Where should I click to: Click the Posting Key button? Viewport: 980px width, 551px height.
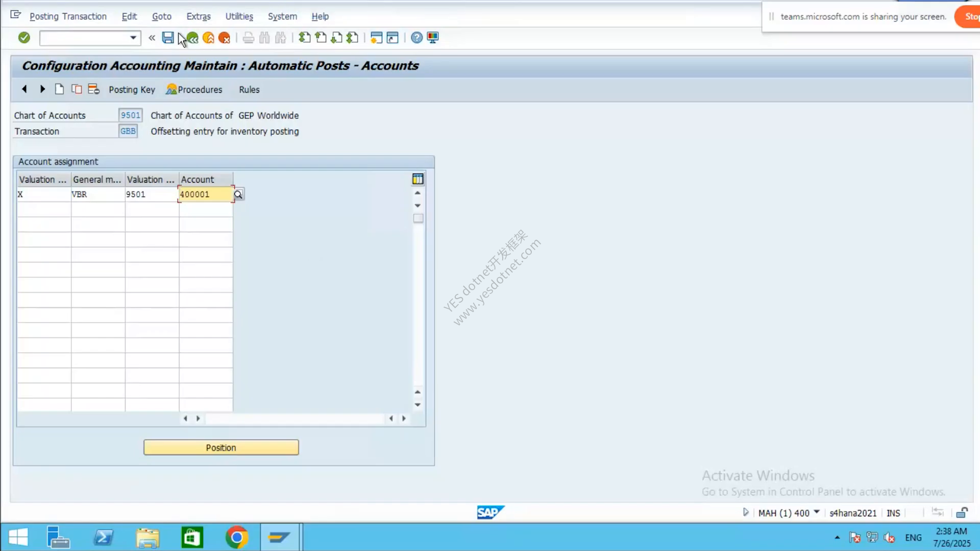132,90
